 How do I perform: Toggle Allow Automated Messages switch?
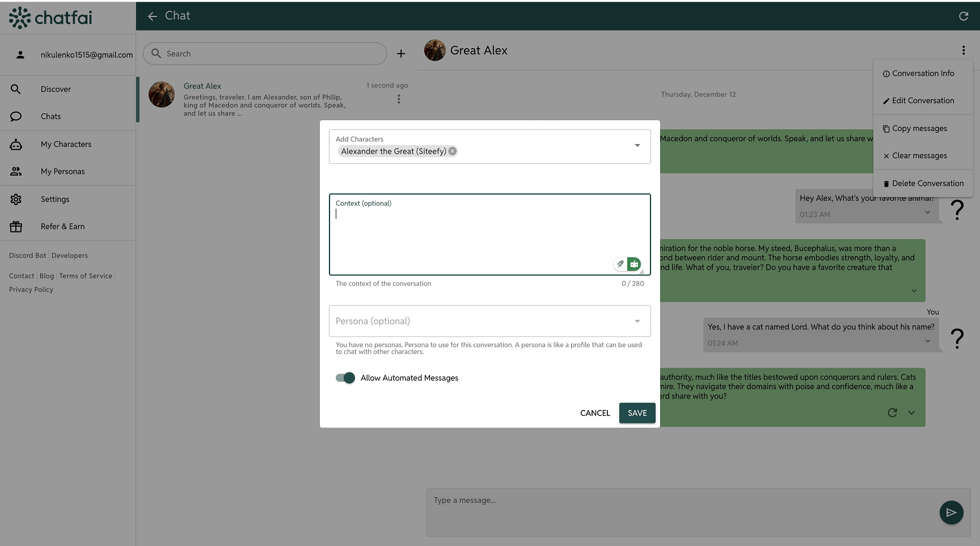(x=345, y=378)
